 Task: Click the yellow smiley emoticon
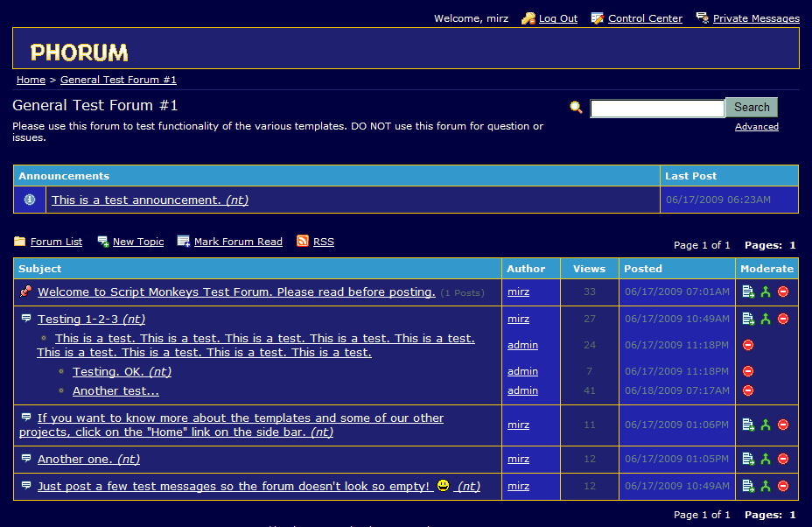(x=444, y=485)
